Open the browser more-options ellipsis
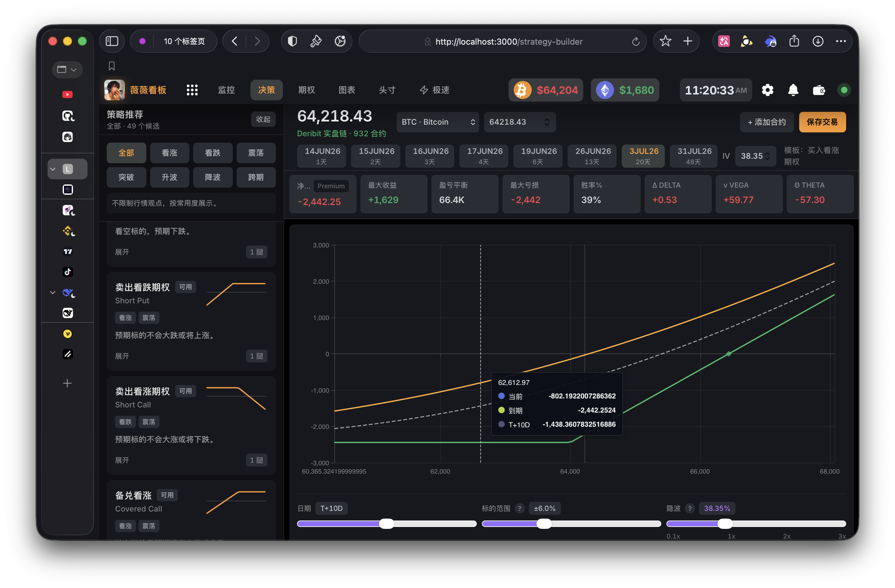This screenshot has width=895, height=588. click(841, 41)
